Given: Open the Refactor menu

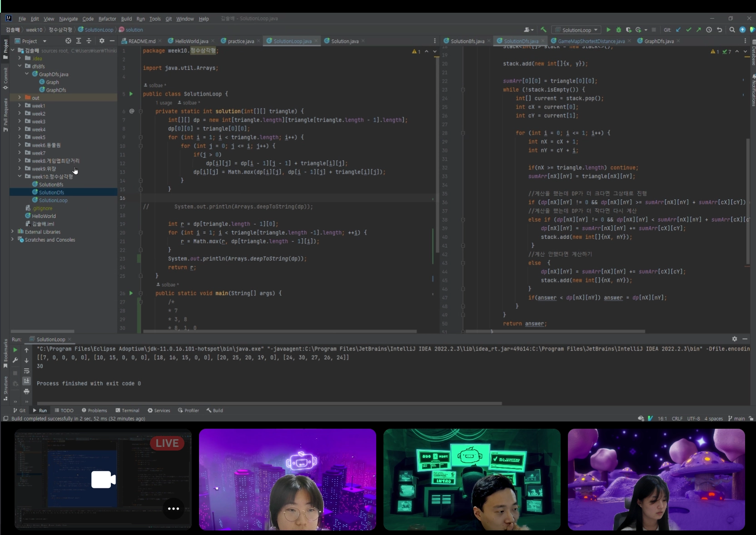Looking at the screenshot, I should [107, 19].
